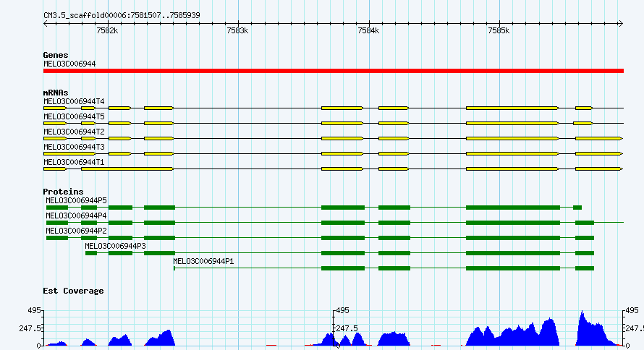Screen dimensions: 644x350
Task: Click the 247.5 label on the middle coverage axis
Action: tap(347, 328)
